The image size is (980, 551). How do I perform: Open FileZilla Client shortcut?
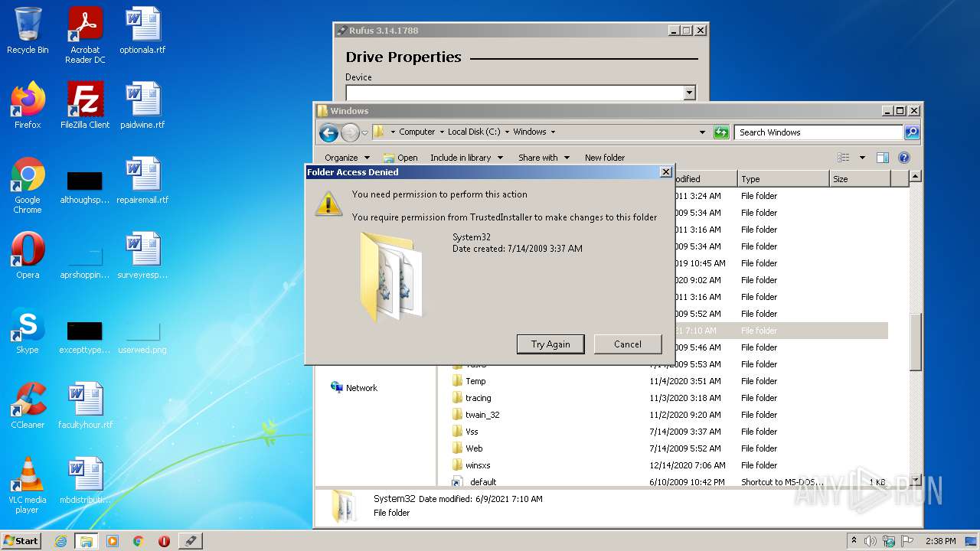[85, 106]
